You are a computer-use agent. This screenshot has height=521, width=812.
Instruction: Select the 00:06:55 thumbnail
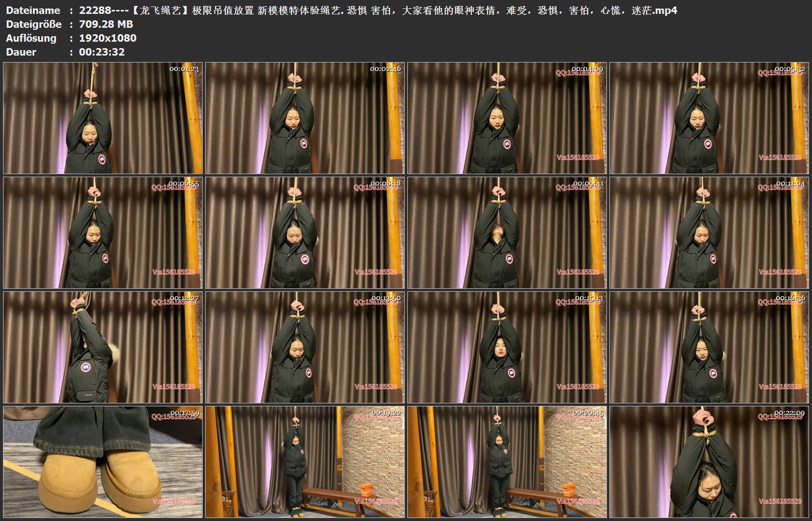click(103, 233)
